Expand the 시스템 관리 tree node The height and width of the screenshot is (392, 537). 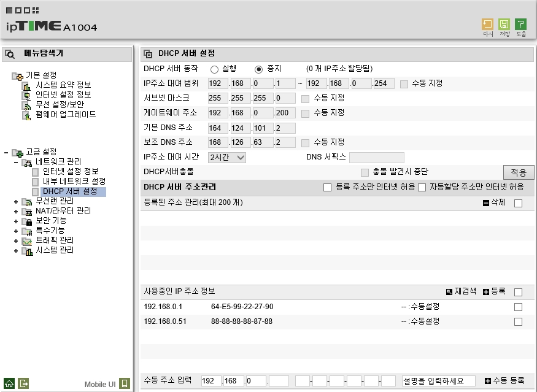coord(16,251)
